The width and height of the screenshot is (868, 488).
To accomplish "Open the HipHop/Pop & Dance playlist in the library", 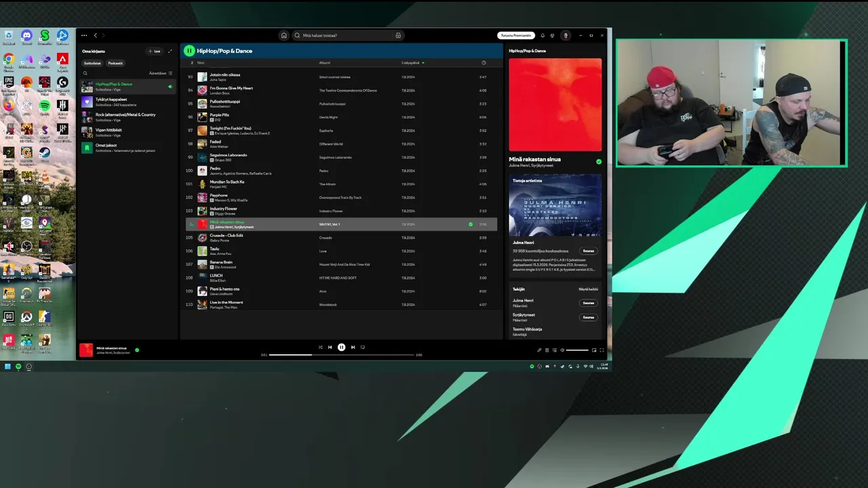I will tap(127, 87).
